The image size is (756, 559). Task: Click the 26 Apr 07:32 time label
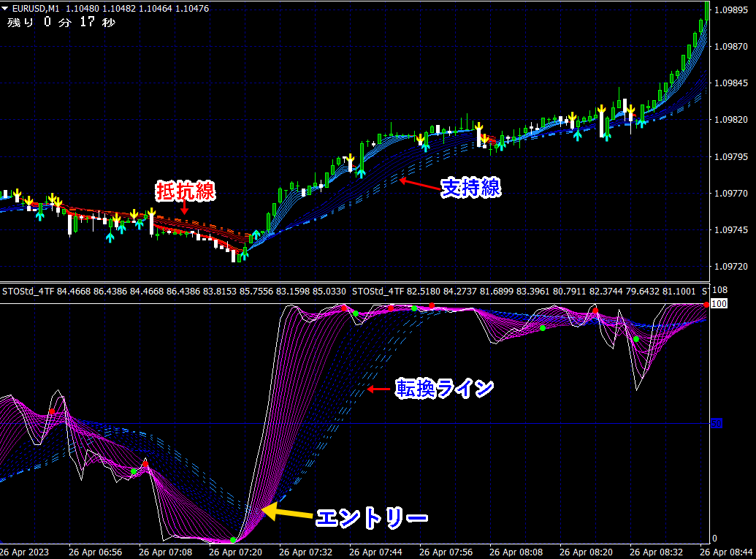[305, 552]
